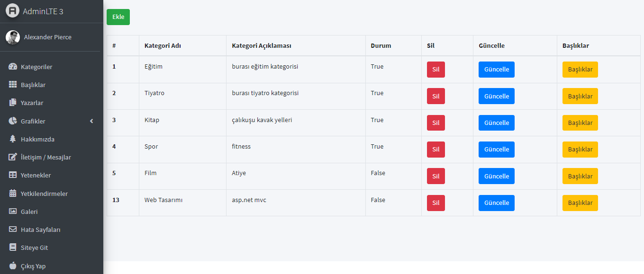Click Güncelle for the Kitap row

pyautogui.click(x=497, y=123)
